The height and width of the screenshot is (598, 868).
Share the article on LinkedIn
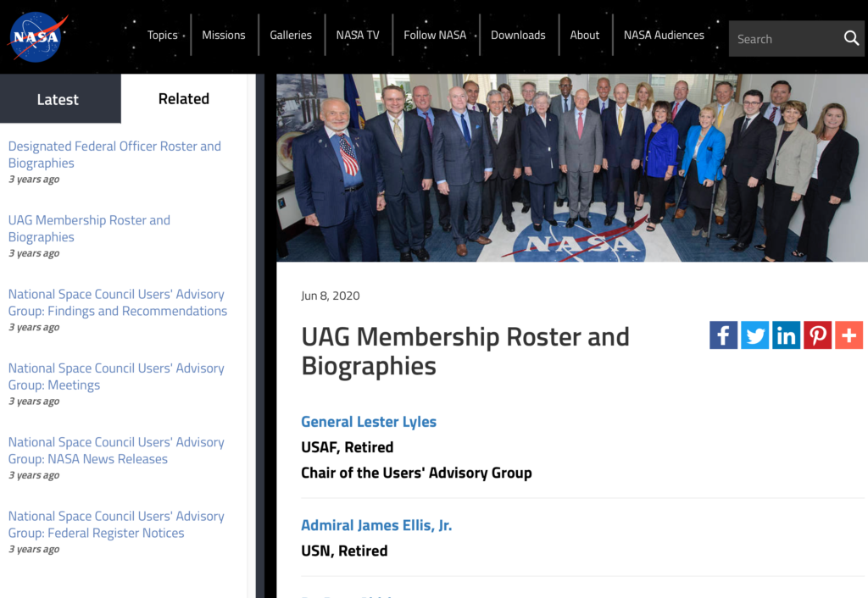pos(786,335)
